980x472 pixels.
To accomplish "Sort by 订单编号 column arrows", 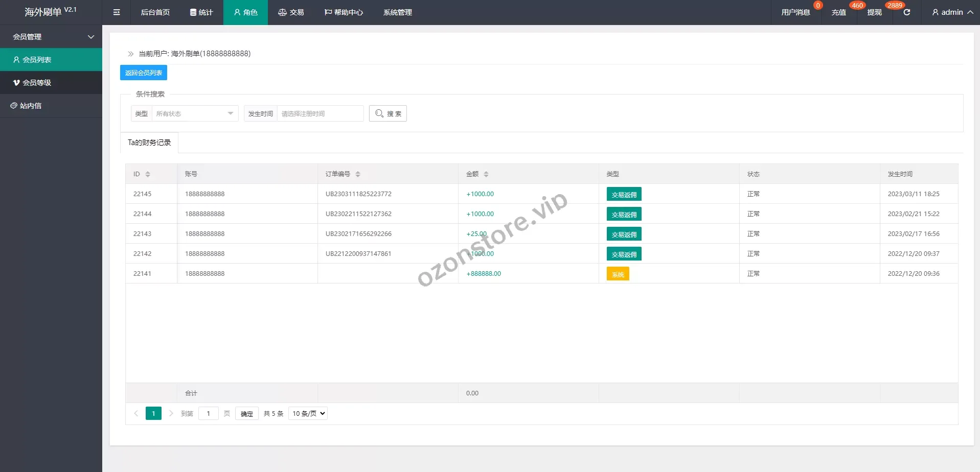I will tap(358, 174).
